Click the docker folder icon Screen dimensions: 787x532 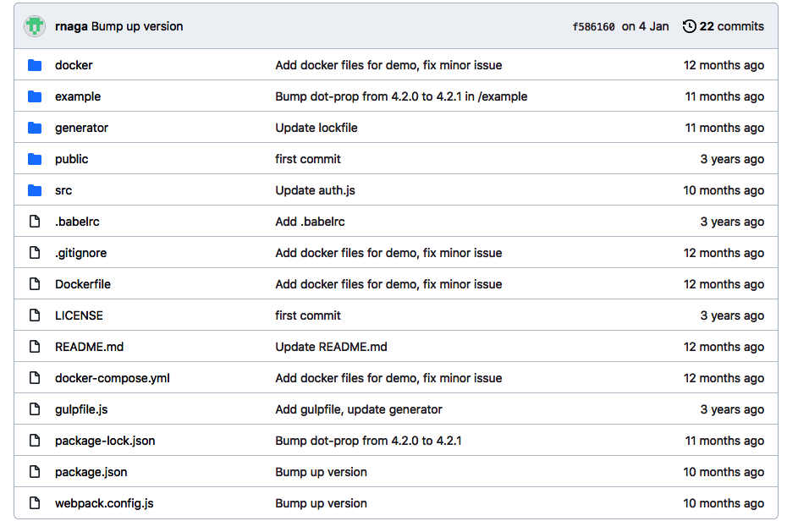click(x=34, y=65)
